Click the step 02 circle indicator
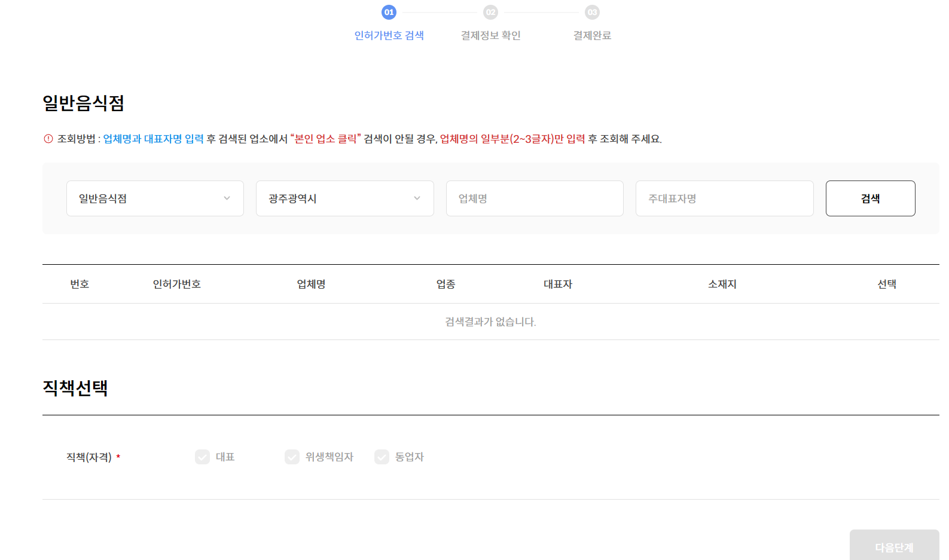 coord(490,12)
